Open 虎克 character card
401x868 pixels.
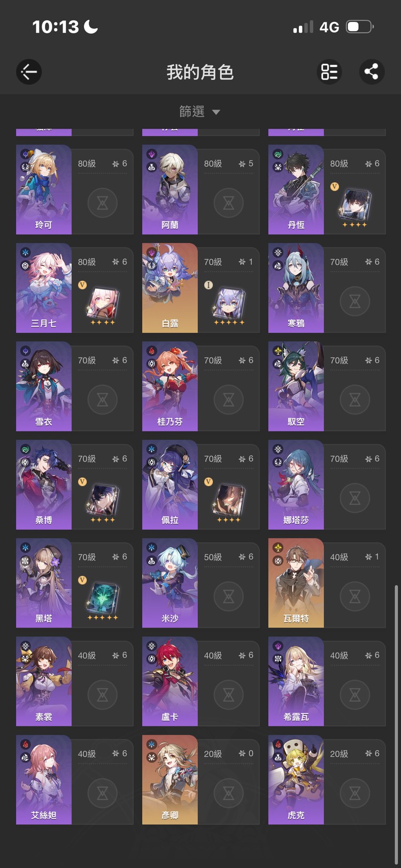point(327,780)
